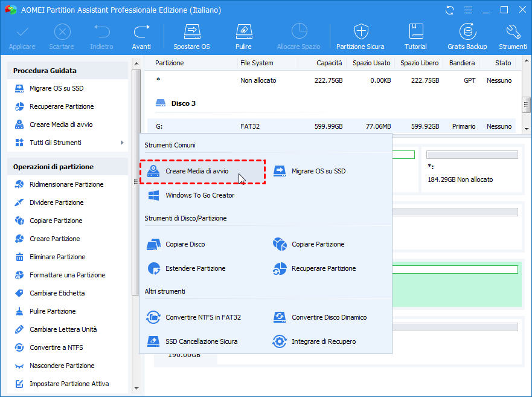Click the refresh icon in title bar

(449, 10)
